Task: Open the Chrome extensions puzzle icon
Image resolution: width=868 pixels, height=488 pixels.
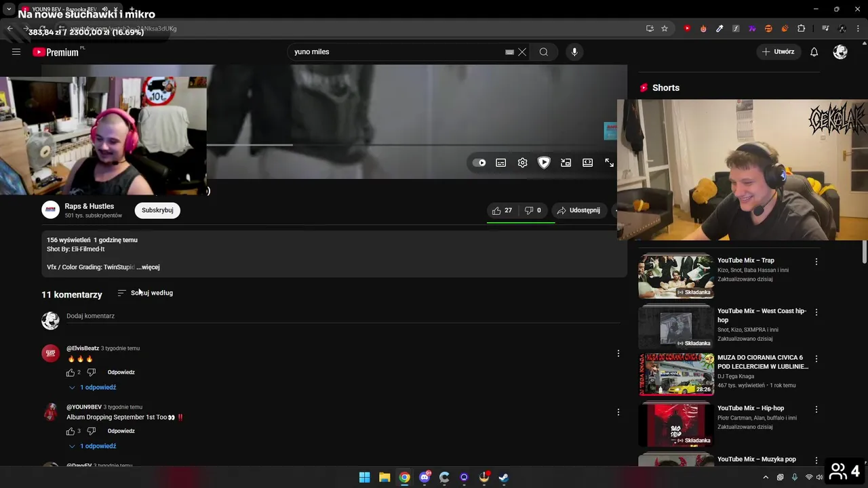Action: pyautogui.click(x=801, y=28)
